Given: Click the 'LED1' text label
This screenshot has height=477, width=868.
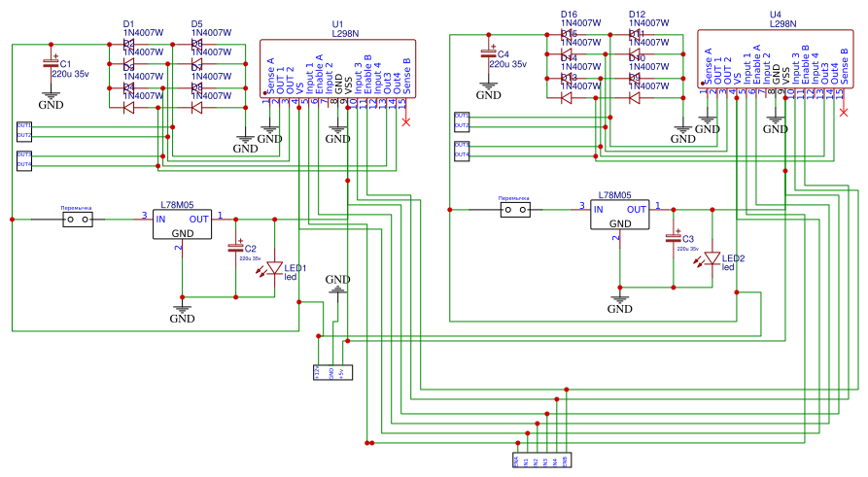Looking at the screenshot, I should (x=295, y=268).
